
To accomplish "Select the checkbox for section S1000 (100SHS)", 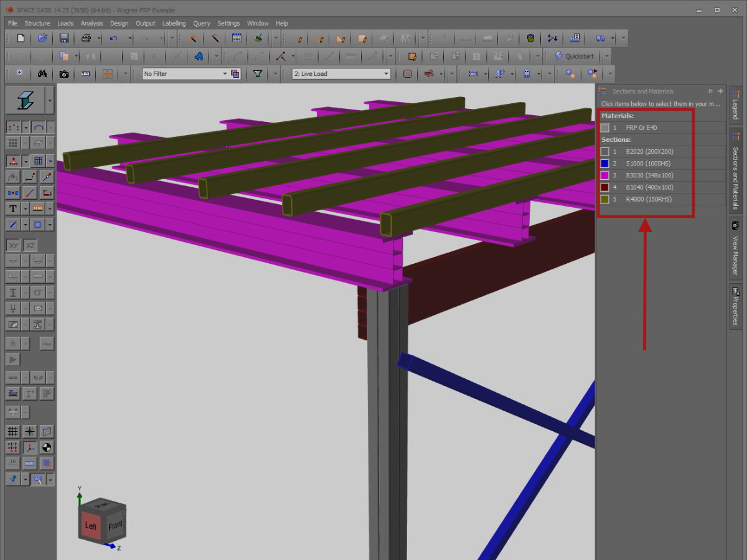I will [x=604, y=163].
